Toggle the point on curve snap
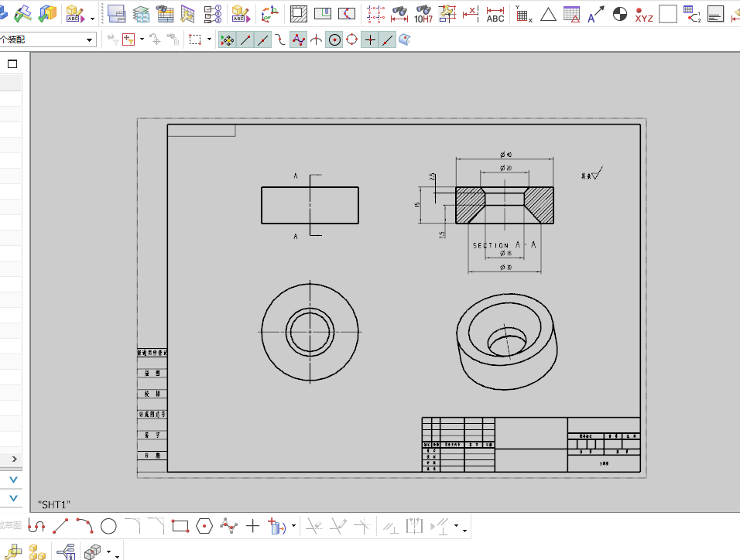740x560 pixels. [388, 40]
